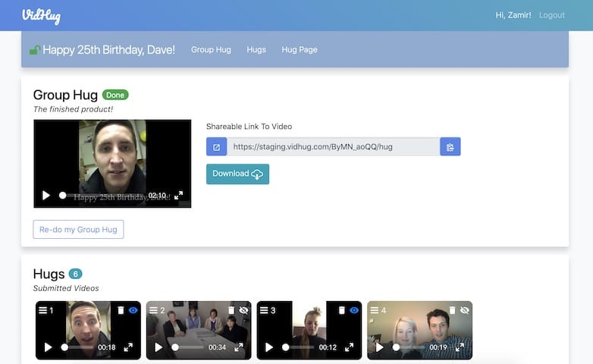Screen dimensions: 593x364
Task: Seek the progress slider on hug video 4
Action: (x=409, y=347)
